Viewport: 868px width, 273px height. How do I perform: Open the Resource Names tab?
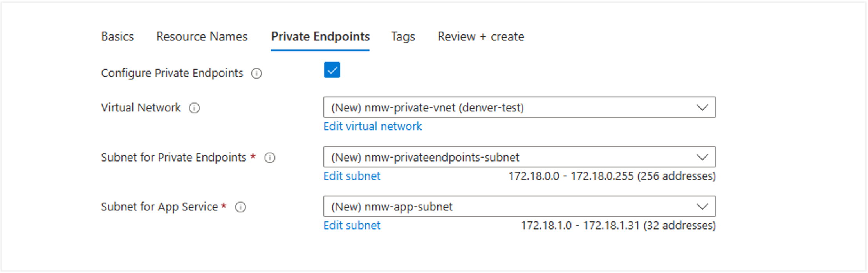[202, 36]
